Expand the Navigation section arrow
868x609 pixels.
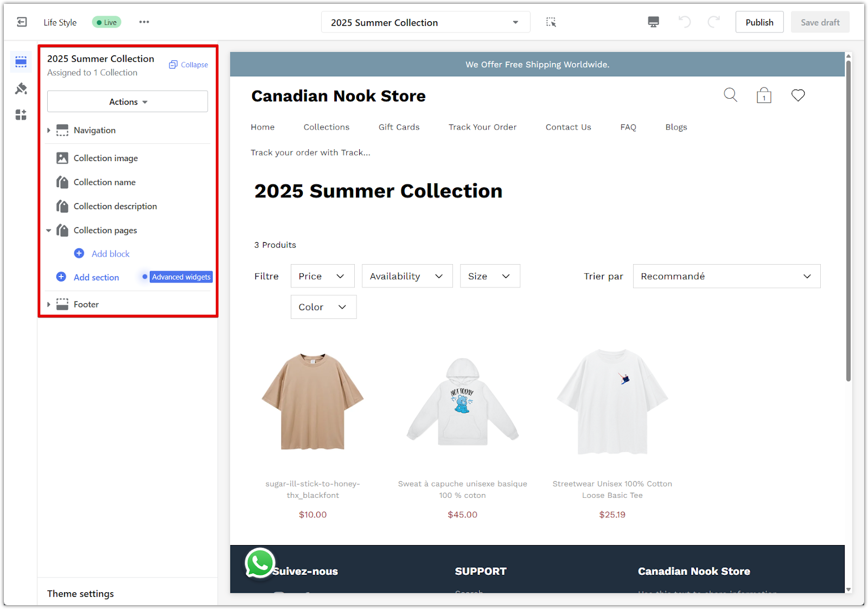tap(49, 130)
